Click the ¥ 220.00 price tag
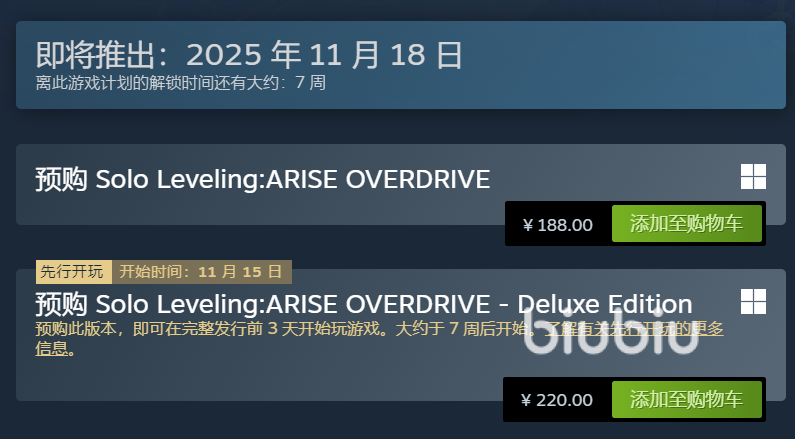The image size is (795, 439). (557, 400)
